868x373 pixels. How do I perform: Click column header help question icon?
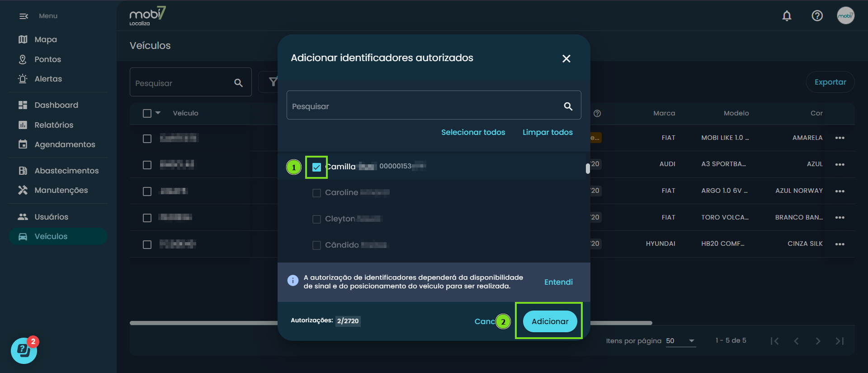point(597,113)
